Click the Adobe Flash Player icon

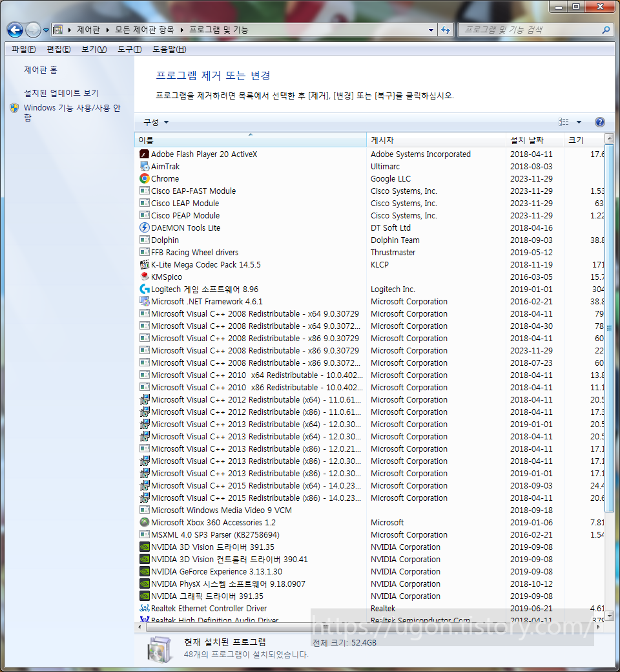(145, 154)
